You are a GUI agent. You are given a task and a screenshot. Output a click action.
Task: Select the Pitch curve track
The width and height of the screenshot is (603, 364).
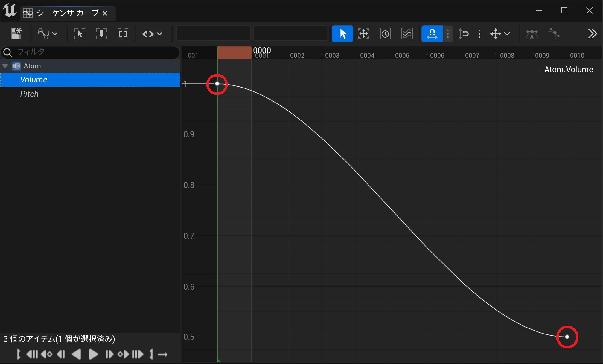[29, 94]
